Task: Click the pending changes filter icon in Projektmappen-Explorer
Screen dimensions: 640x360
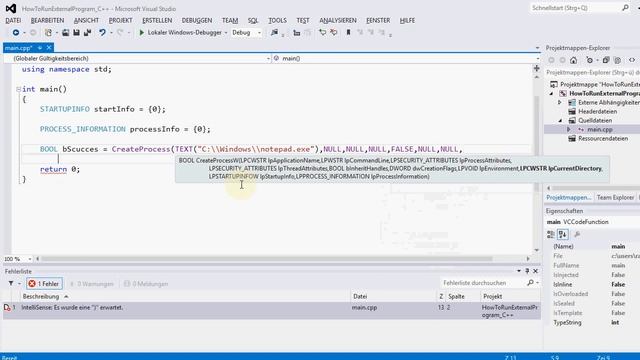Action: [x=589, y=60]
